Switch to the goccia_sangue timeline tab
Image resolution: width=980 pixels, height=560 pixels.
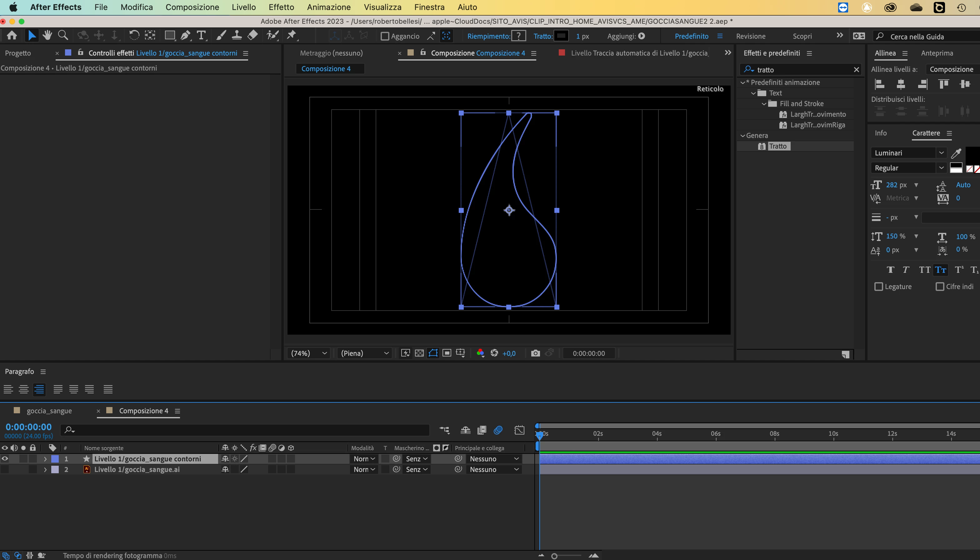click(x=49, y=411)
